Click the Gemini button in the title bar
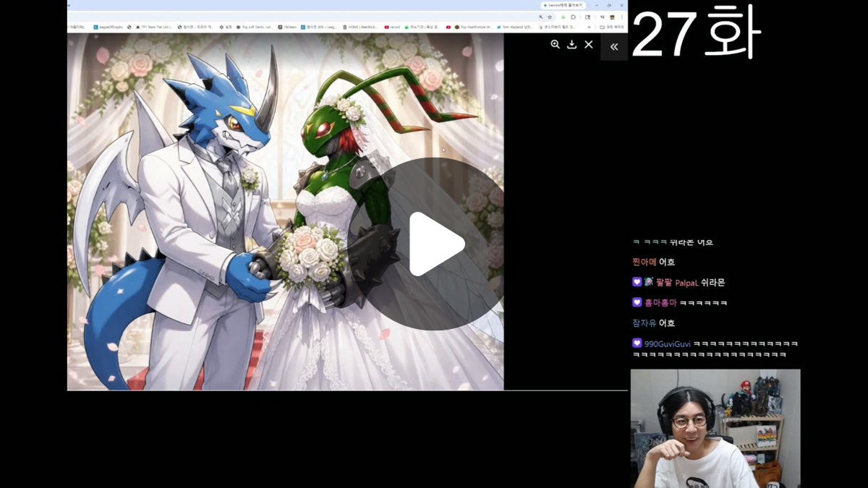868x488 pixels. coord(563,5)
